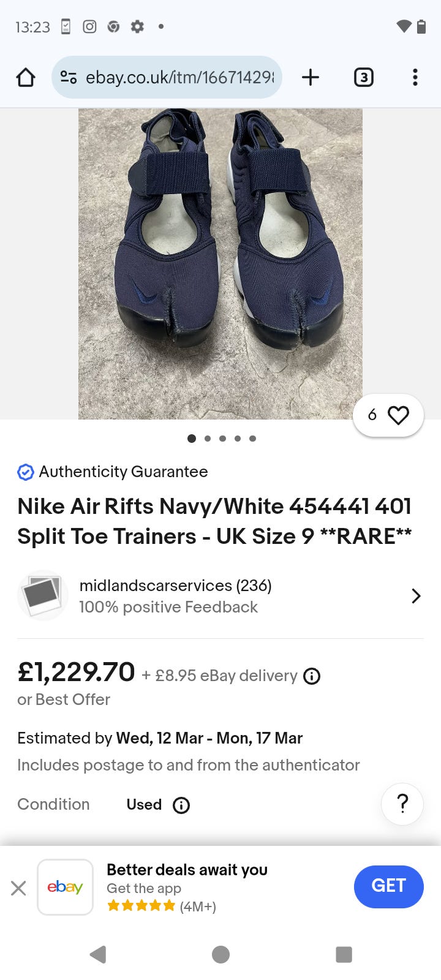Open the question mark help button

click(402, 804)
